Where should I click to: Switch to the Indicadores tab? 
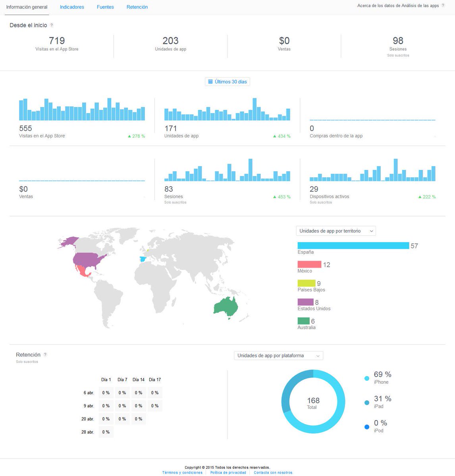pos(71,7)
